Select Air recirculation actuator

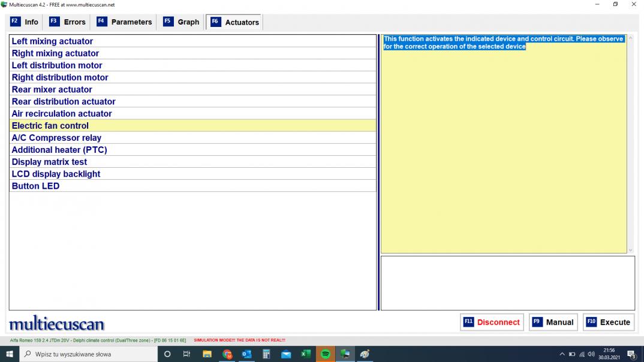192,114
